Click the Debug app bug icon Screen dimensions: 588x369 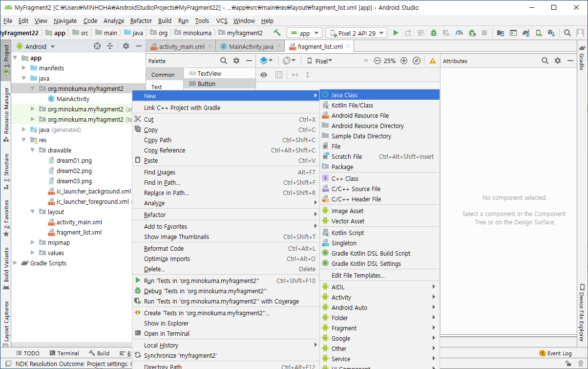click(434, 33)
